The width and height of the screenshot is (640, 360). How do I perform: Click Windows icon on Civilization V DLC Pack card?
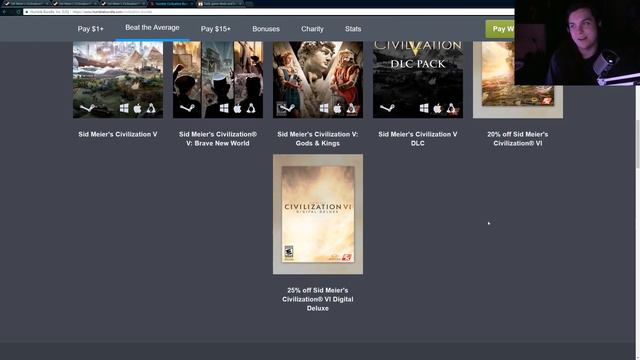point(424,108)
